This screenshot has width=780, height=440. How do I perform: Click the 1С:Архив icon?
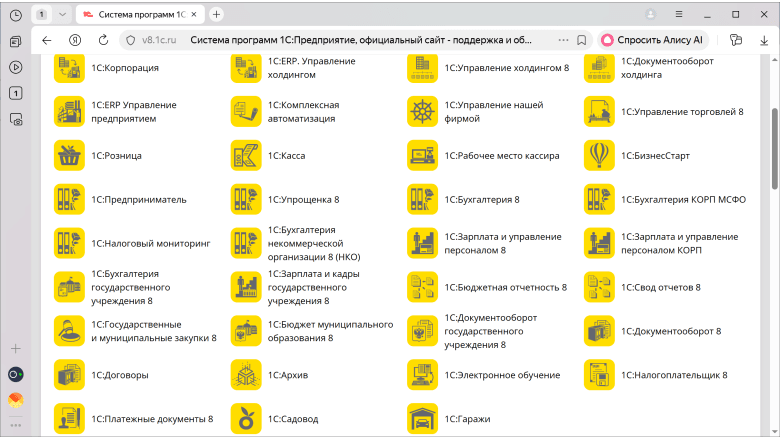[x=246, y=375]
